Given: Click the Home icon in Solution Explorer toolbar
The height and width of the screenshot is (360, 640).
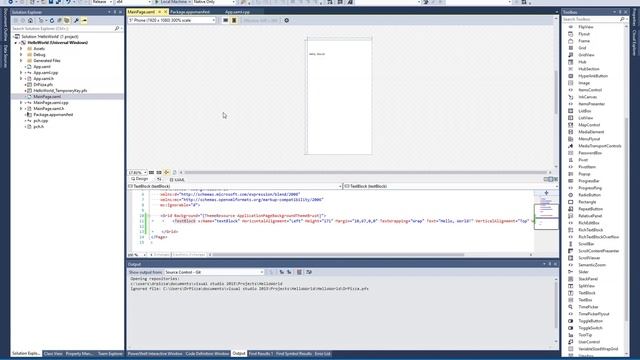Looking at the screenshot, I should [31, 20].
